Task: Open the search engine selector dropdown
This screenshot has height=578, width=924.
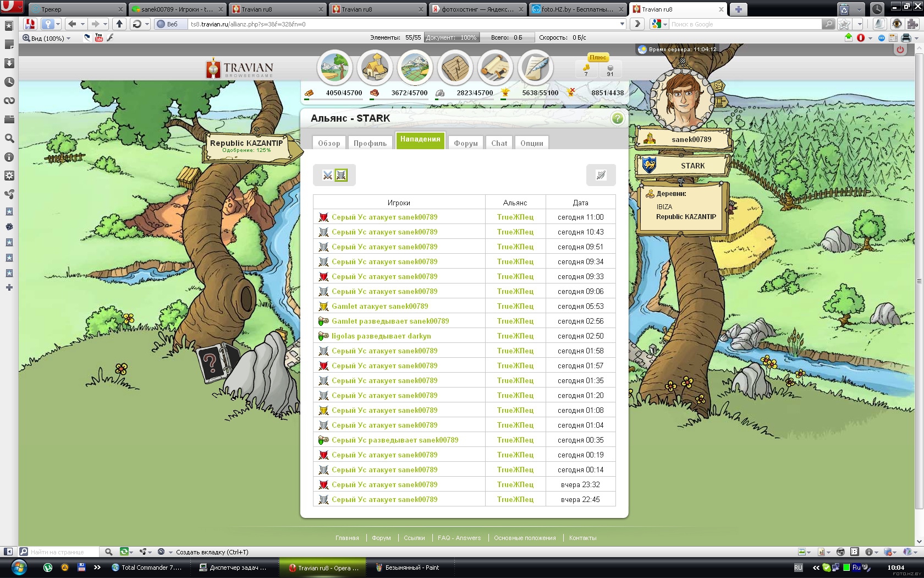Action: [x=659, y=24]
